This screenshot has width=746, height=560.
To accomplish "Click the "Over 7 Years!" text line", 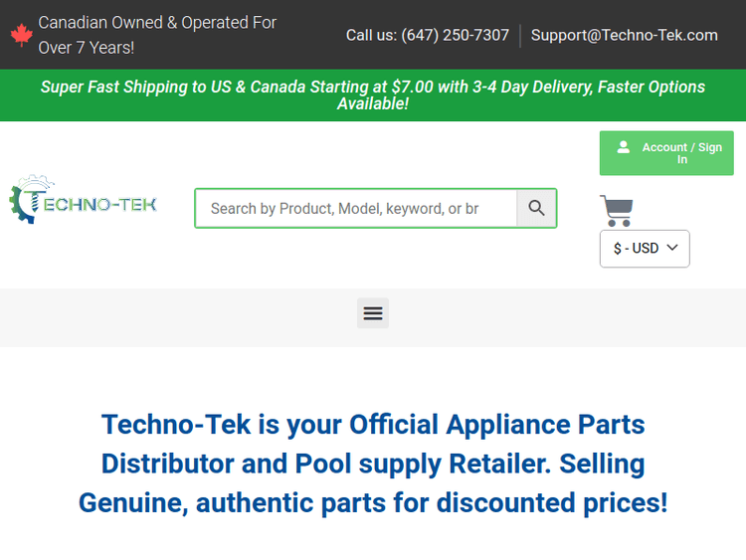I will [x=87, y=47].
